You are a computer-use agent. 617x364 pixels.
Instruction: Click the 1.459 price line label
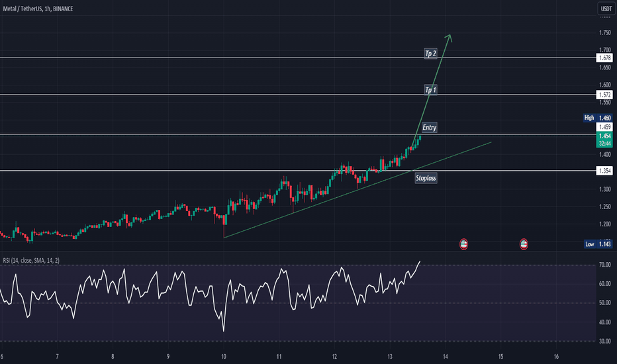[x=605, y=126]
